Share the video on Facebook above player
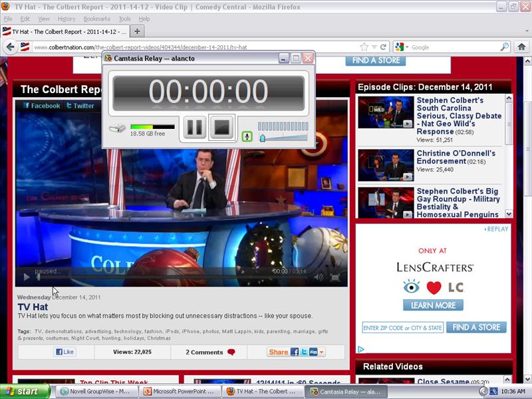Image resolution: width=532 pixels, height=399 pixels. click(42, 106)
